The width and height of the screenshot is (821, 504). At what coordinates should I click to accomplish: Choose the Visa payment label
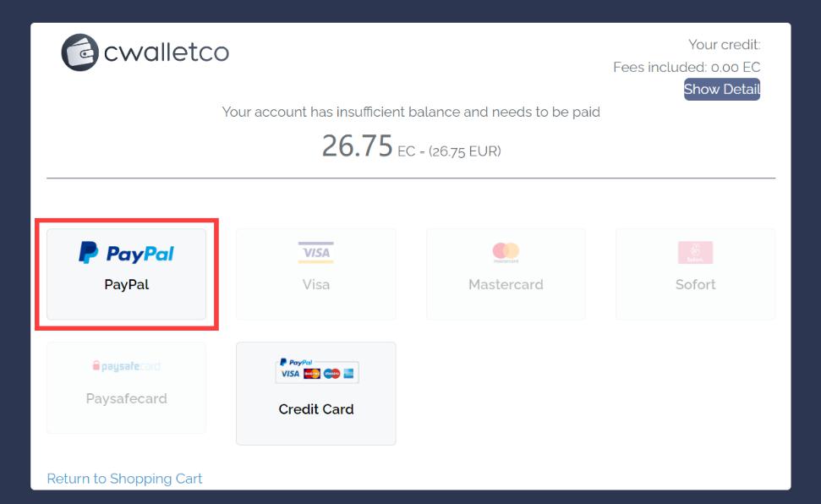tap(316, 285)
